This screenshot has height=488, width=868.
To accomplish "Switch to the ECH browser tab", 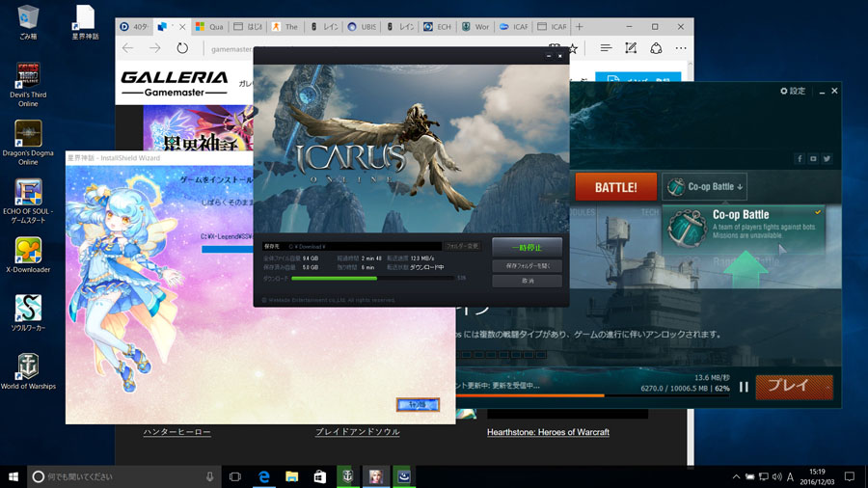I will [441, 27].
